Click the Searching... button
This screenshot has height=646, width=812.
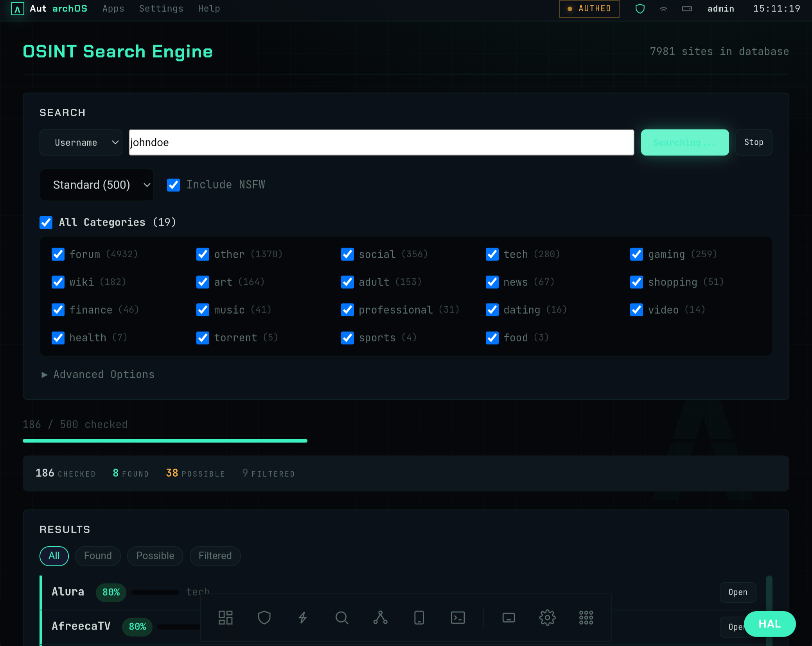pos(685,142)
